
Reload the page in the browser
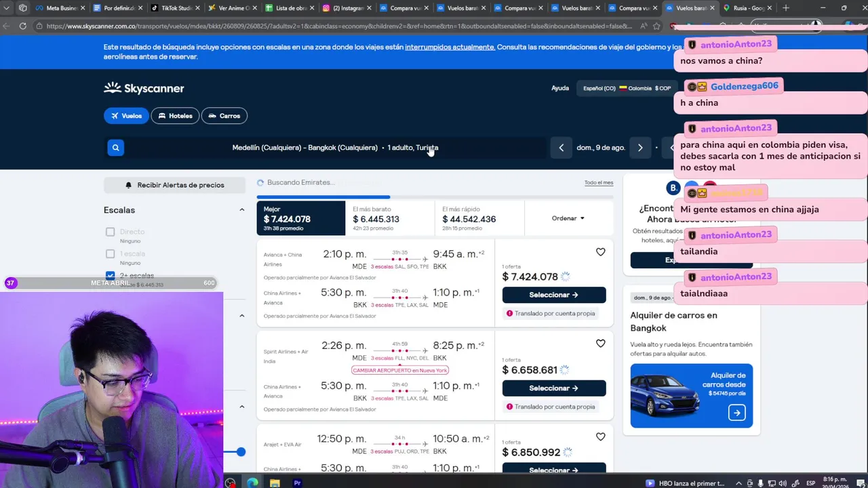[x=22, y=26]
